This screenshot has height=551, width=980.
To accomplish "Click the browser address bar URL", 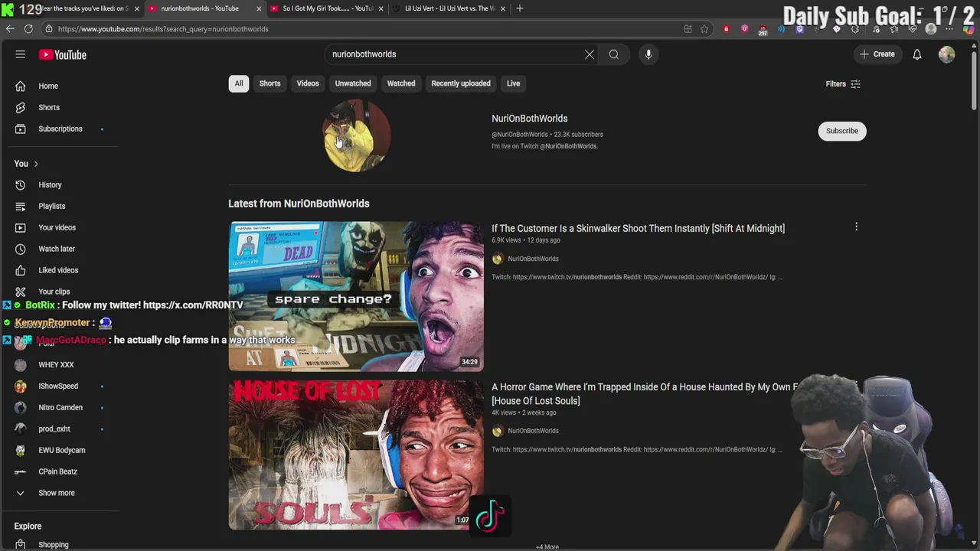I will click(x=163, y=29).
